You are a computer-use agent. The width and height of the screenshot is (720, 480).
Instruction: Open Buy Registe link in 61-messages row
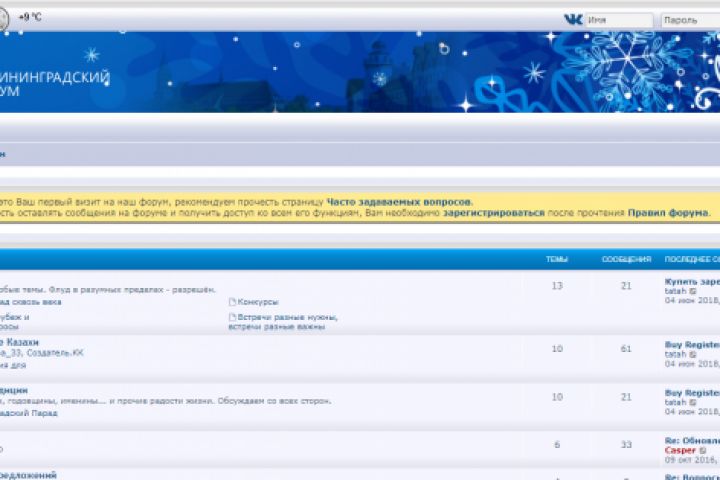692,344
